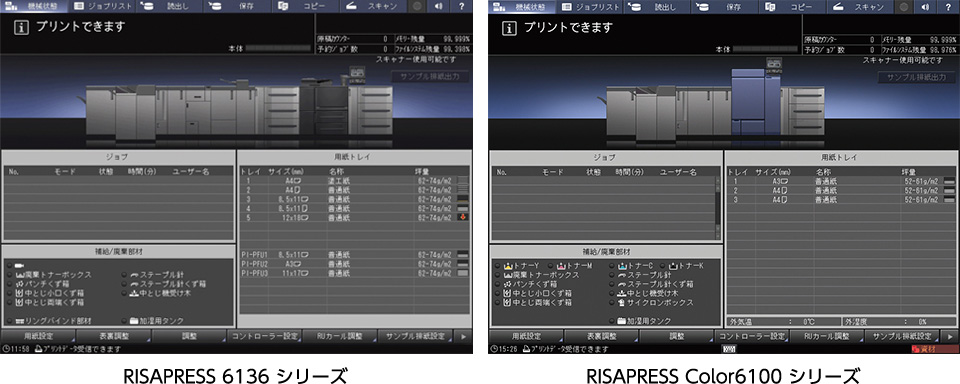The height and width of the screenshot is (384, 960).
Task: Select tray 5 12x18 row on the 6136 screen
Action: (x=354, y=217)
